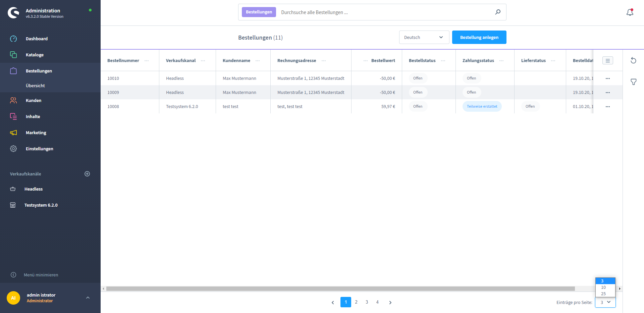Open context menu for order 10010

point(607,79)
